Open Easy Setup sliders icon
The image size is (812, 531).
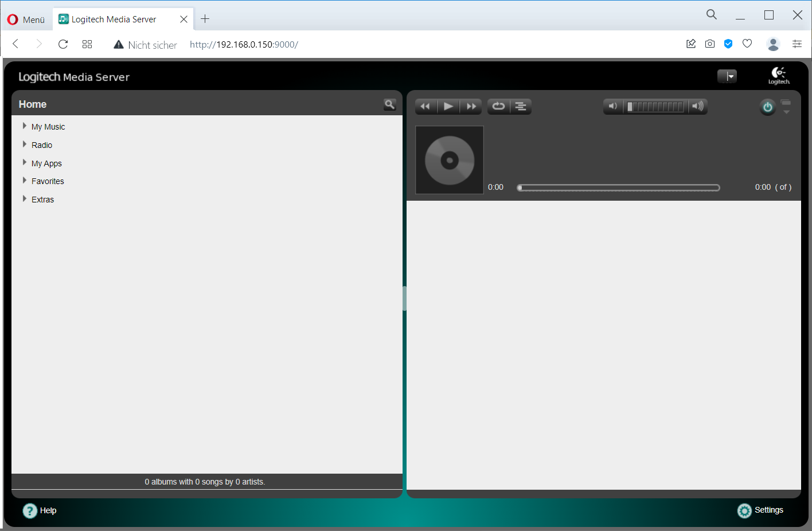coord(797,44)
